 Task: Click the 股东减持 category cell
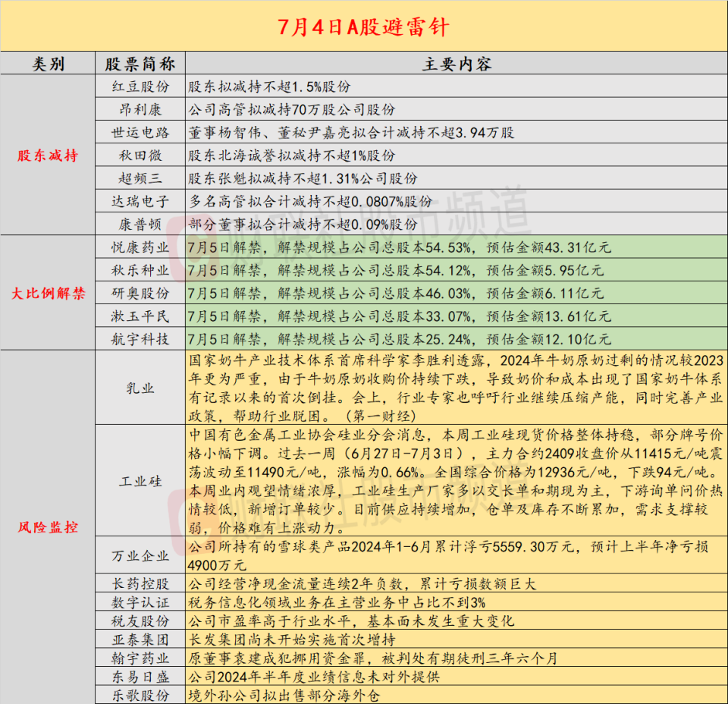coord(48,155)
